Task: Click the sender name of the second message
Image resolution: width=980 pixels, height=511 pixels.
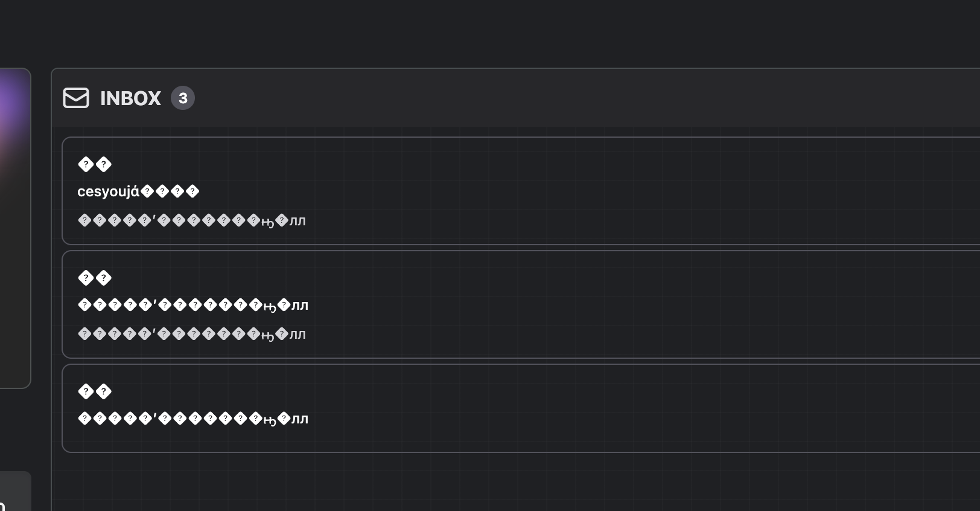Action: [x=95, y=278]
